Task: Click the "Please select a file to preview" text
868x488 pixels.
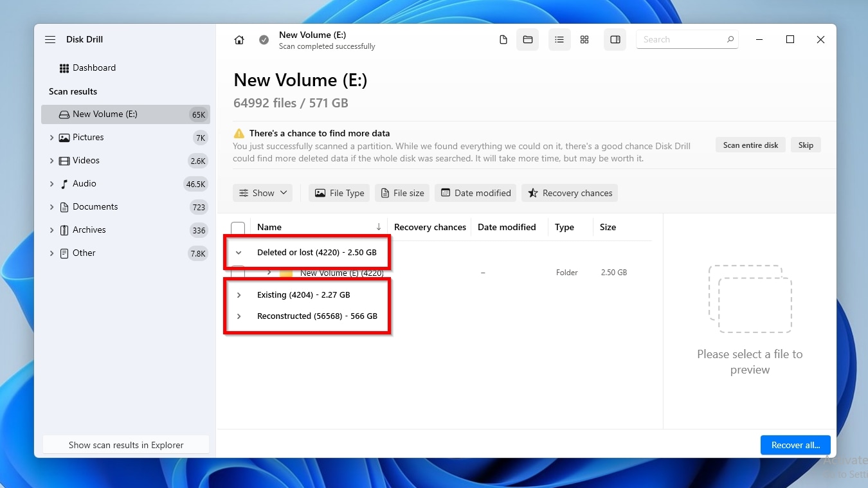Action: coord(750,362)
